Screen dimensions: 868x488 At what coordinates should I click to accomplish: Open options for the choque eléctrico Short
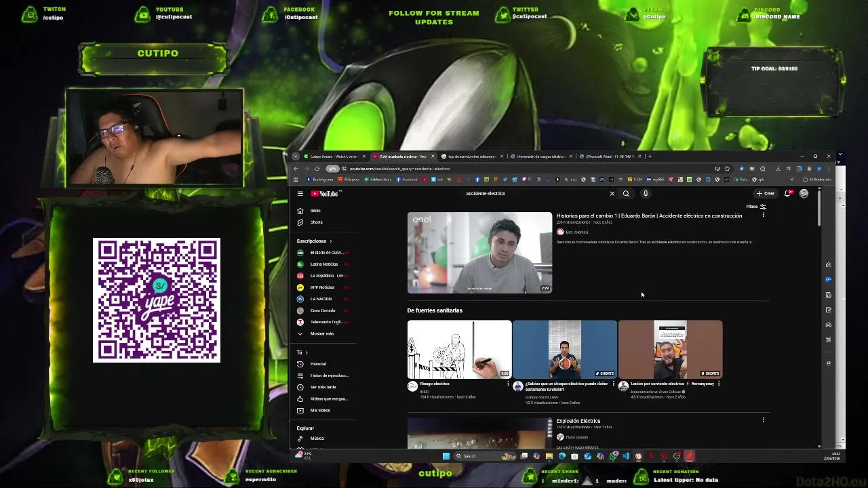(x=613, y=384)
